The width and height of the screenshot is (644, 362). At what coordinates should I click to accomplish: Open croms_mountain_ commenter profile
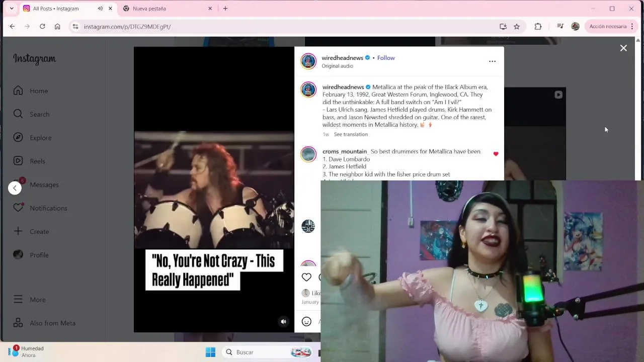pos(345,151)
